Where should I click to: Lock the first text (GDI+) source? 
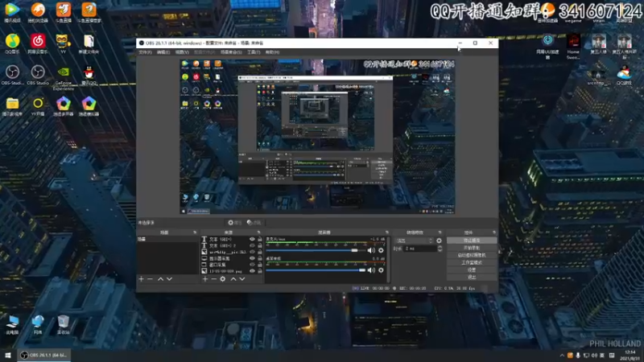click(x=259, y=239)
